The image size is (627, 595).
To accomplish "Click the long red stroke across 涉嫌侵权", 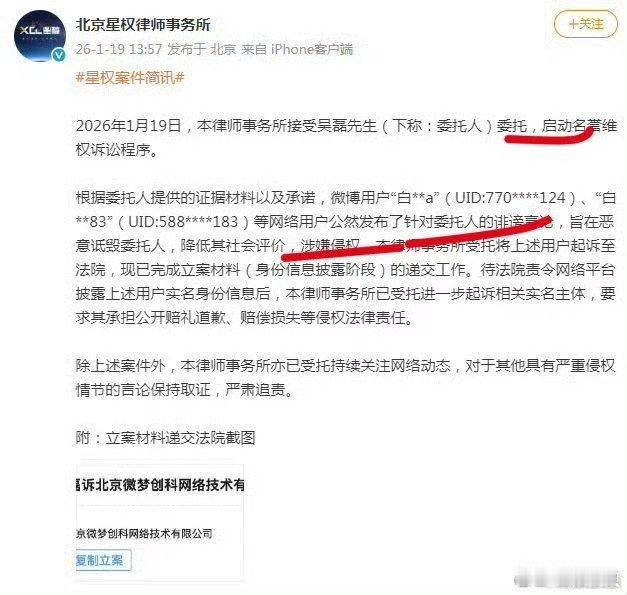I will [x=417, y=238].
